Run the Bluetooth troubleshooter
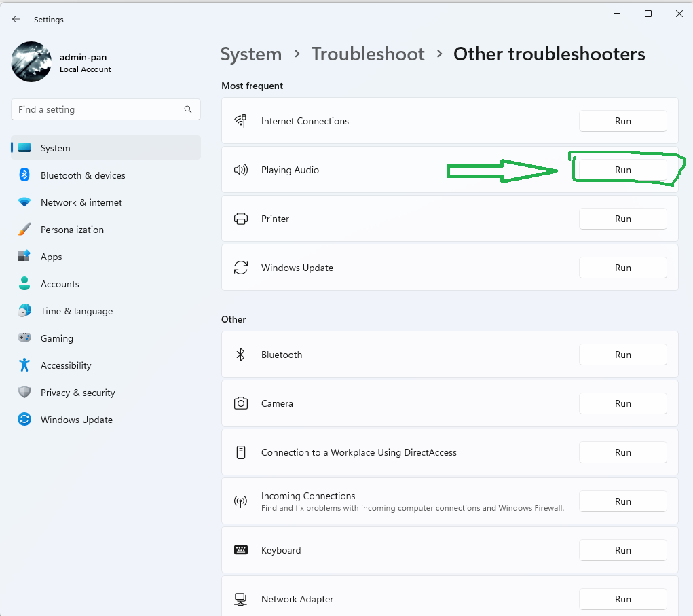 (622, 355)
